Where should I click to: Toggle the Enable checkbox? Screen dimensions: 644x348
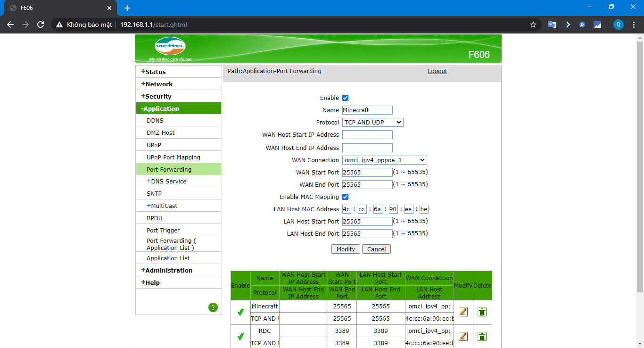(345, 98)
